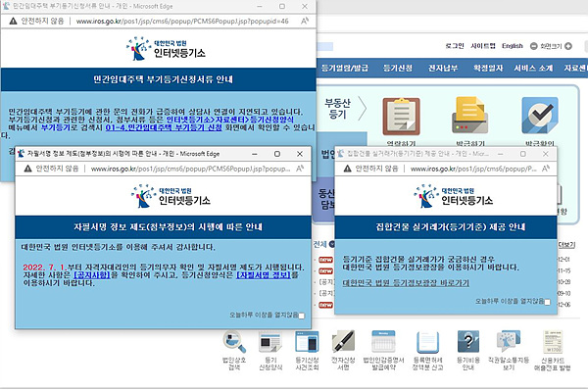Open the 01-4.민간임대주택 부기등기 신청 link
Image resolution: width=588 pixels, height=390 pixels.
click(x=164, y=127)
